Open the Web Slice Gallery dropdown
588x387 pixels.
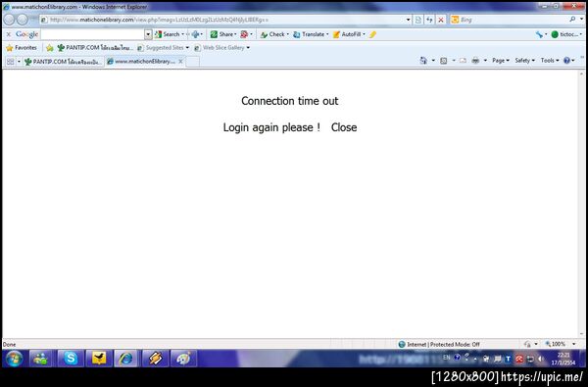pos(222,48)
